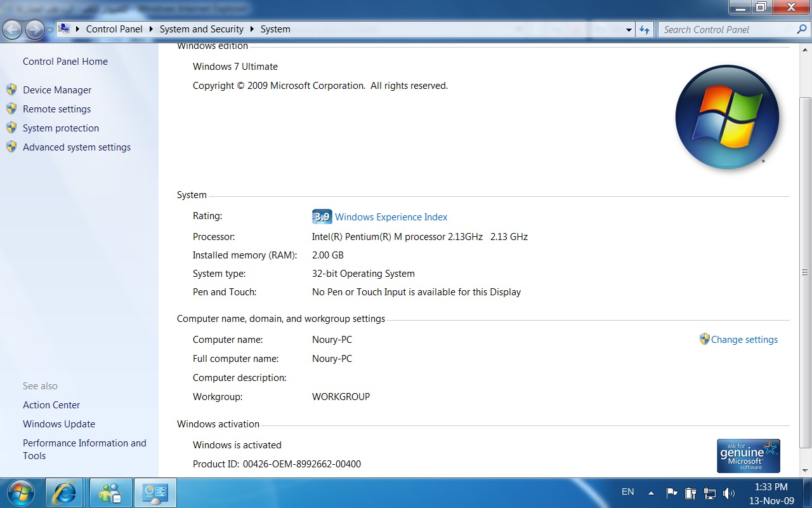
Task: Click the Windows 7 Ultimate text
Action: 235,67
